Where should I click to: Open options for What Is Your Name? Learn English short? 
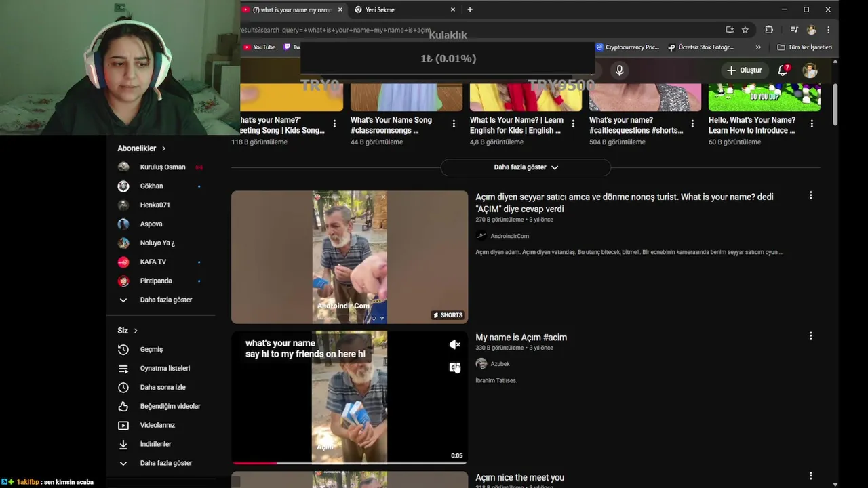click(x=573, y=123)
